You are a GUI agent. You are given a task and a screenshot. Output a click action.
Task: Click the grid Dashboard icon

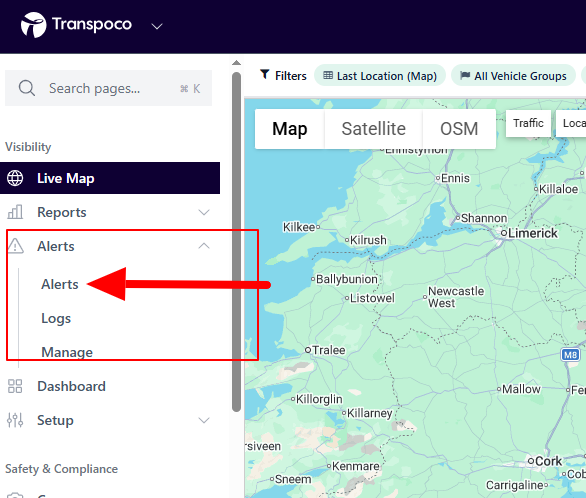click(15, 386)
